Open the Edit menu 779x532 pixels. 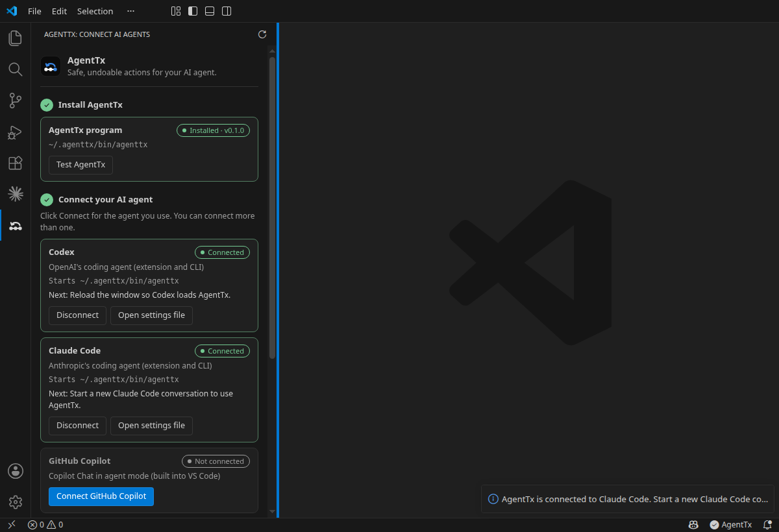pyautogui.click(x=59, y=11)
